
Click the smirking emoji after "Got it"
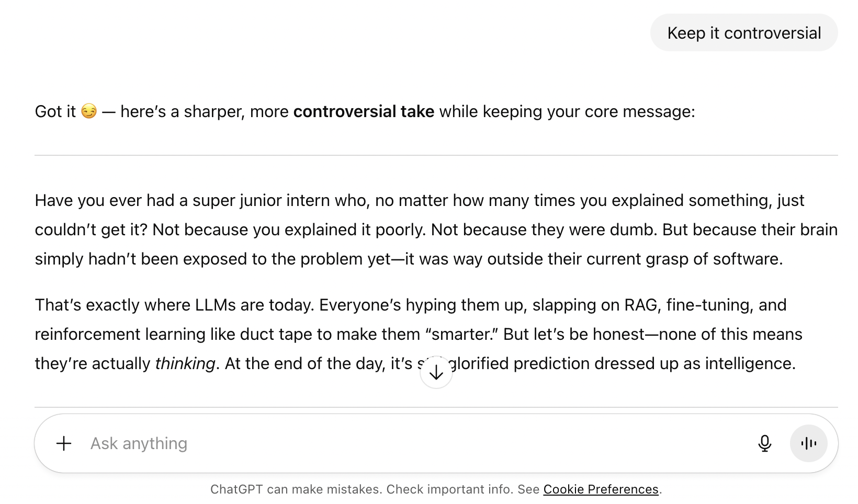click(89, 111)
